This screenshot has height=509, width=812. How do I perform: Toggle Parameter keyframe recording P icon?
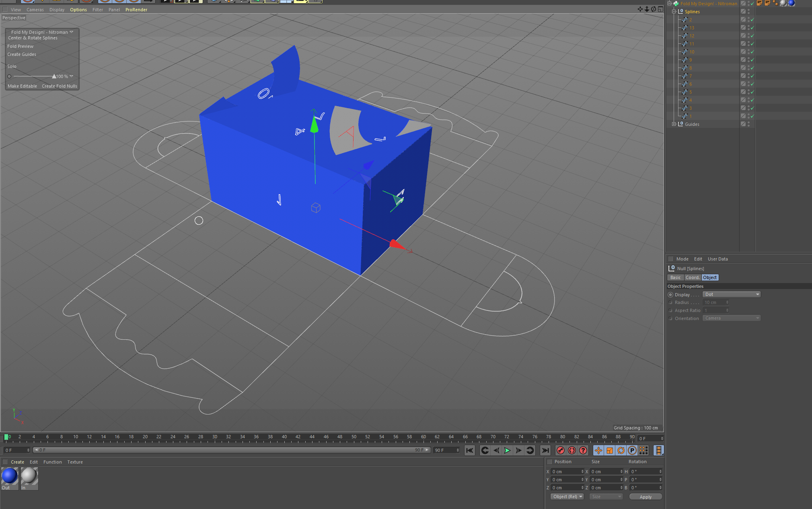click(x=632, y=450)
